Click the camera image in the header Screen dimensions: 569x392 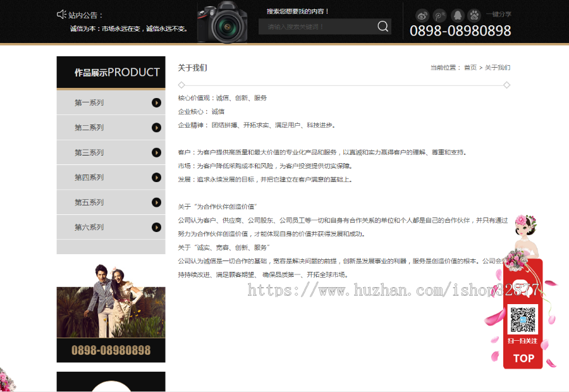coord(223,23)
